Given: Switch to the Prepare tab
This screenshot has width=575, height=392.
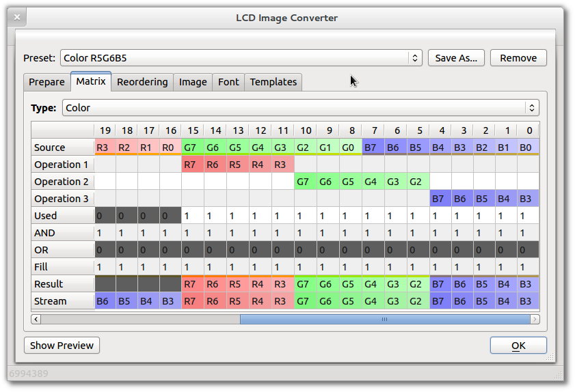Looking at the screenshot, I should coord(46,82).
